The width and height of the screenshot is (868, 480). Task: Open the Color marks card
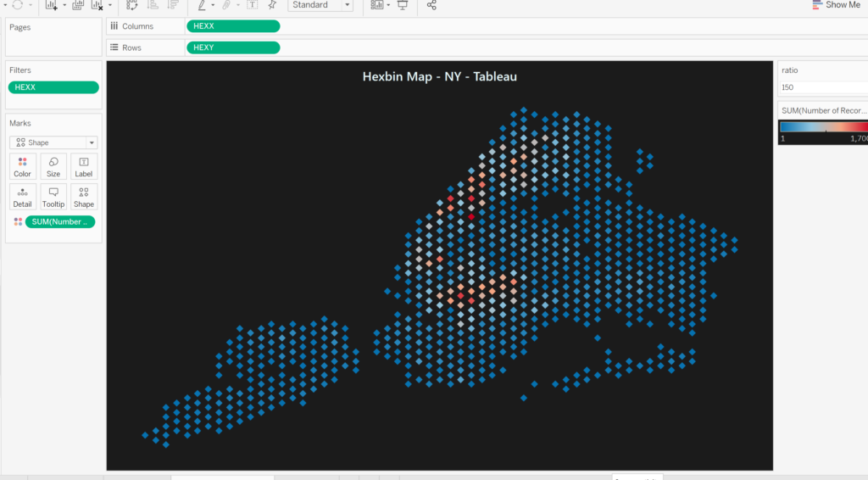22,166
